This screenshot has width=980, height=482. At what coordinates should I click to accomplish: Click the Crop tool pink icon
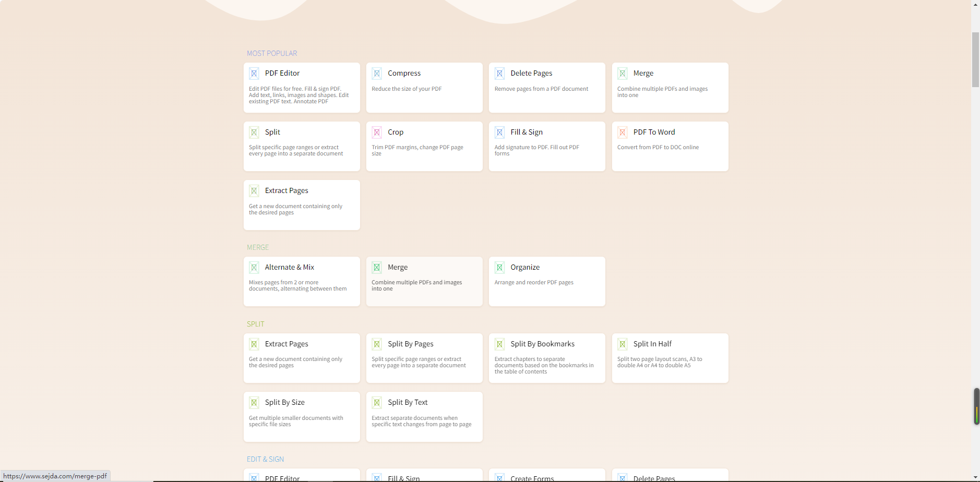(377, 132)
